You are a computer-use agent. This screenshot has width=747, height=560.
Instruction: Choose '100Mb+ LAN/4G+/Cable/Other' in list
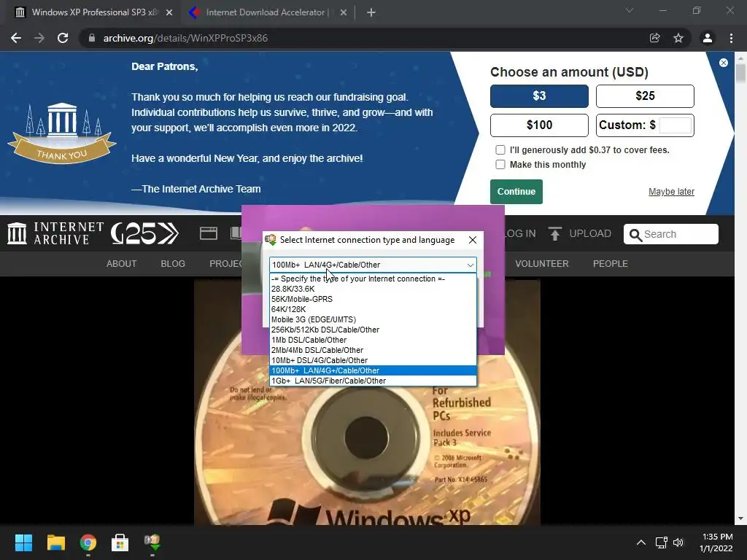(x=373, y=370)
